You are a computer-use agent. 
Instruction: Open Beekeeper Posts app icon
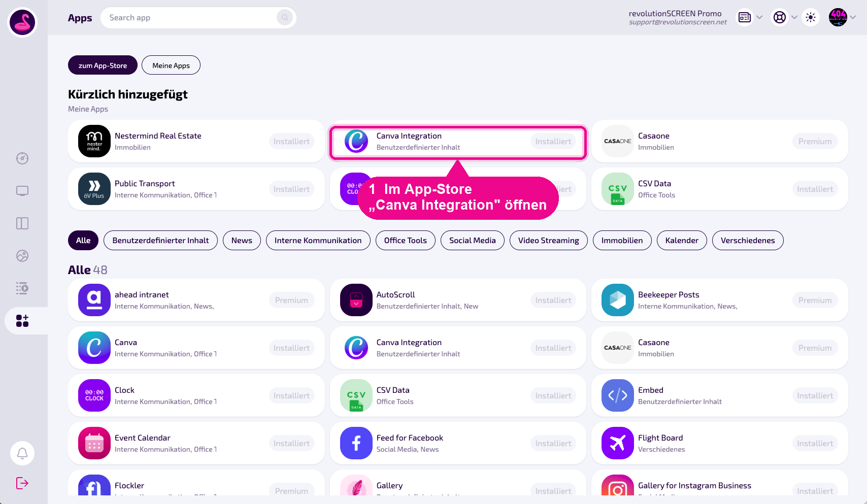(x=618, y=300)
